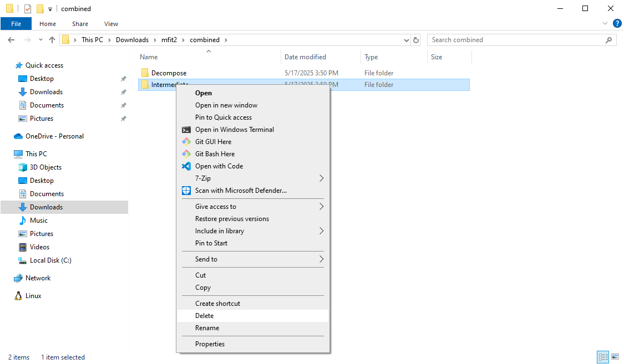Switch to large thumbnails view via status bar icon
The height and width of the screenshot is (364, 624).
(616, 357)
